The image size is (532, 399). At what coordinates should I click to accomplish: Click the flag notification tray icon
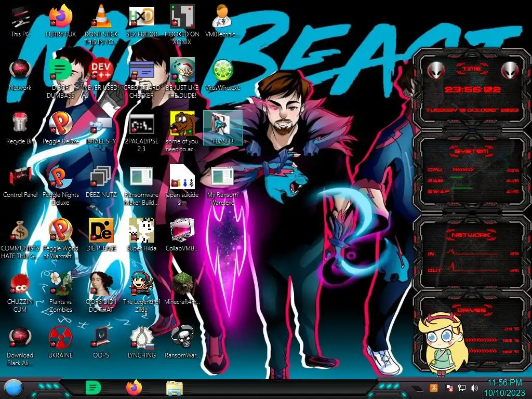point(449,388)
